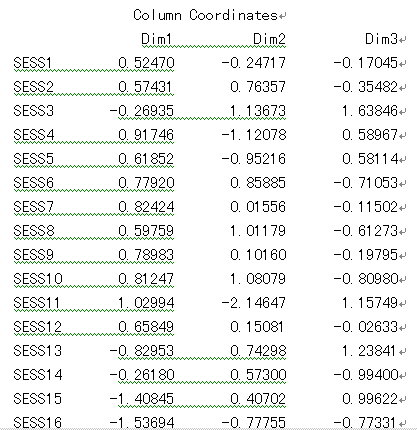417x430 pixels.
Task: Select the Dim1 column header
Action: 157,39
